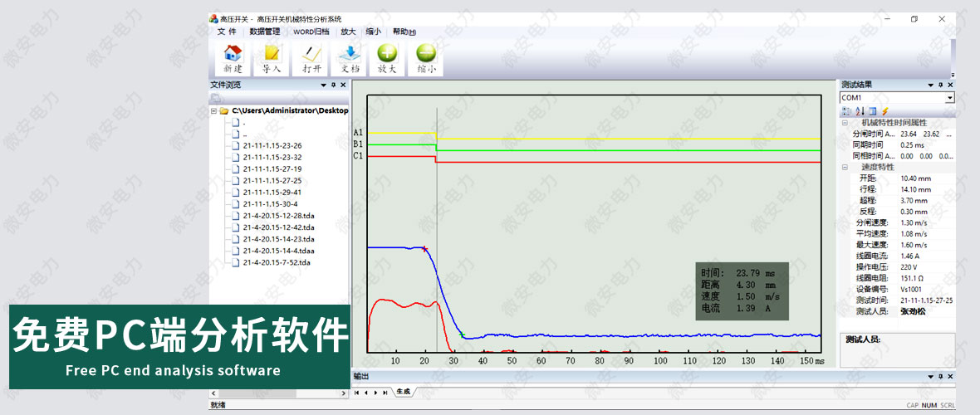Click the 操作电压 value 220 V

tap(909, 267)
